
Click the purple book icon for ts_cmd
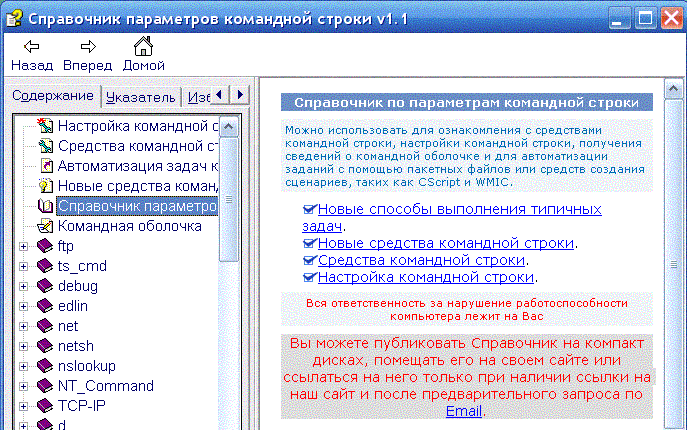point(45,266)
